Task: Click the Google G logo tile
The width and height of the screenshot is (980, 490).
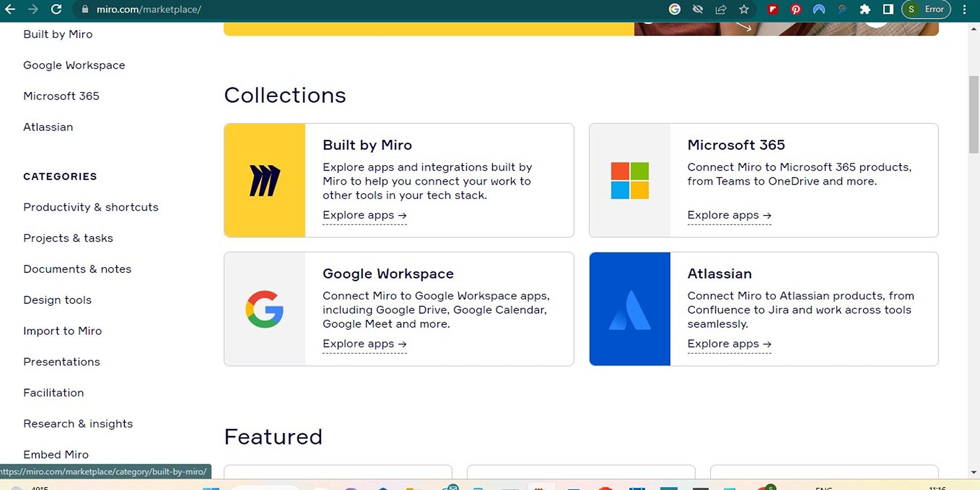Action: click(x=265, y=309)
